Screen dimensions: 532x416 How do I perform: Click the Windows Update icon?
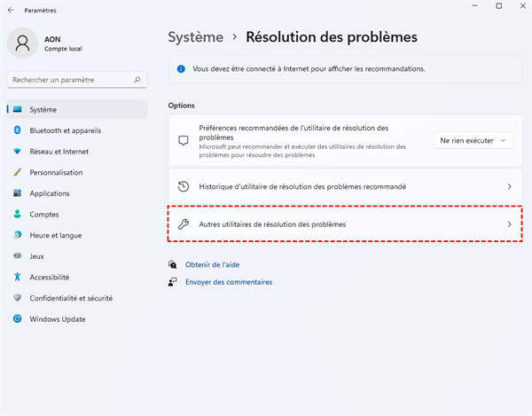tap(17, 319)
